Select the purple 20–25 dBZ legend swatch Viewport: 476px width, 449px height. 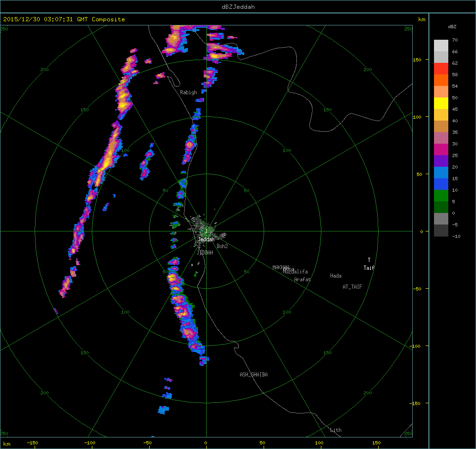441,161
